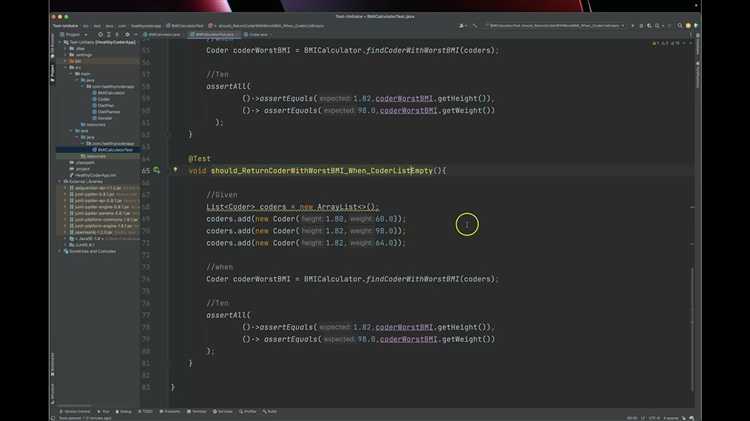Screen dimensions: 750x421
Task: Click the green macOS zoom window button
Action: [x=66, y=17]
